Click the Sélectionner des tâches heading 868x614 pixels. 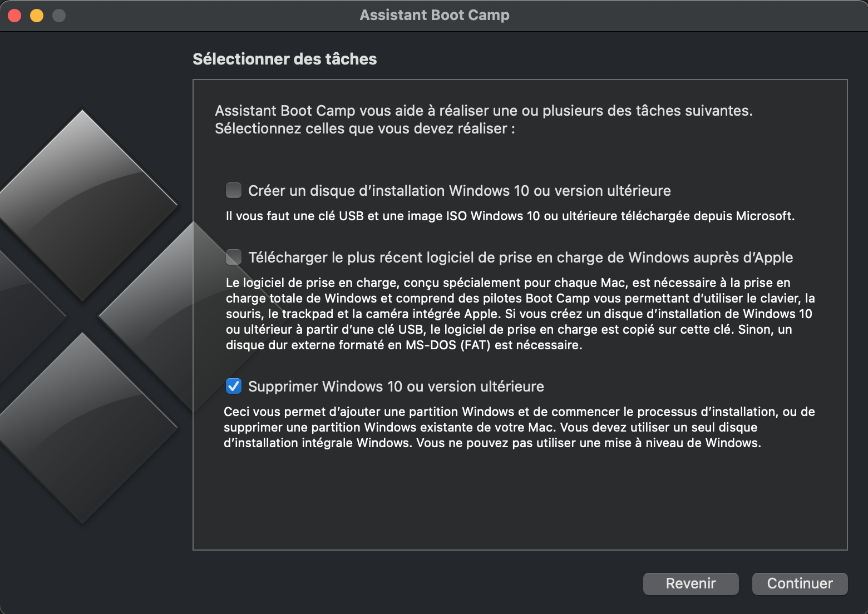284,59
